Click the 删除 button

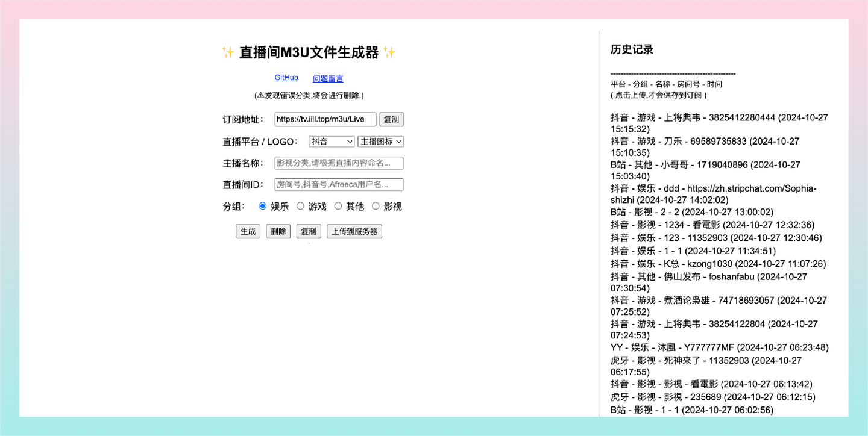click(x=278, y=231)
